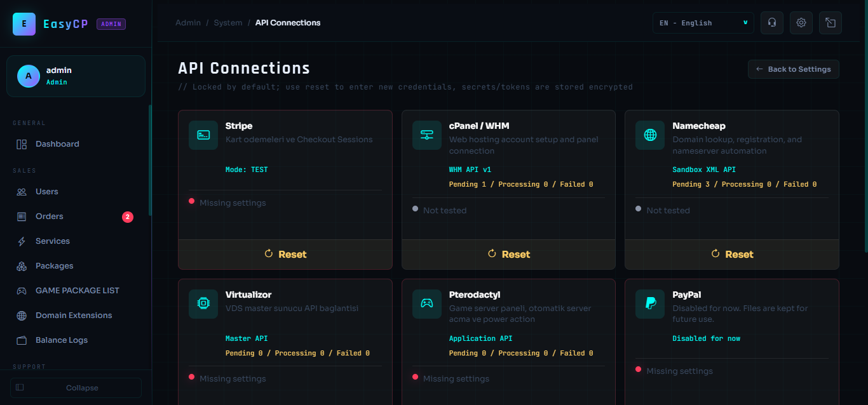This screenshot has height=405, width=868.
Task: Go to Dashboard menu item
Action: pos(76,144)
